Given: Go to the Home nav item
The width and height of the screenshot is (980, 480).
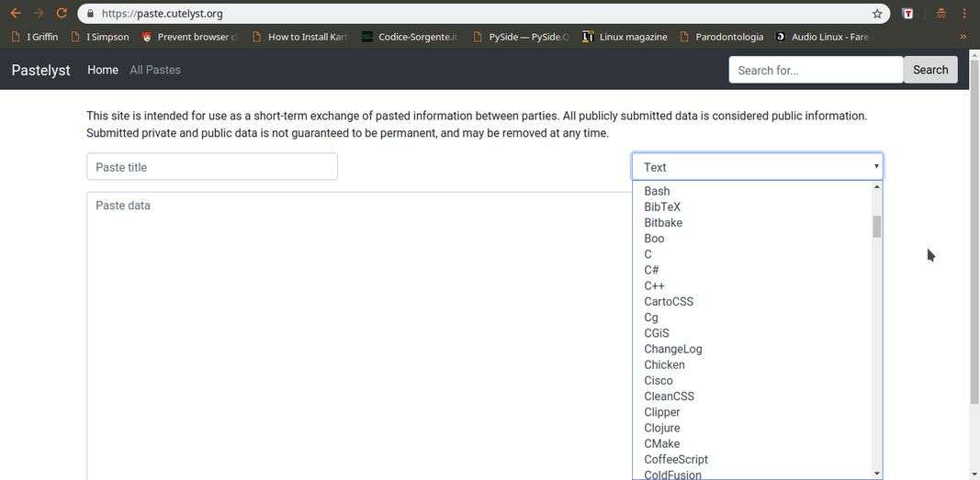Looking at the screenshot, I should click(x=103, y=70).
